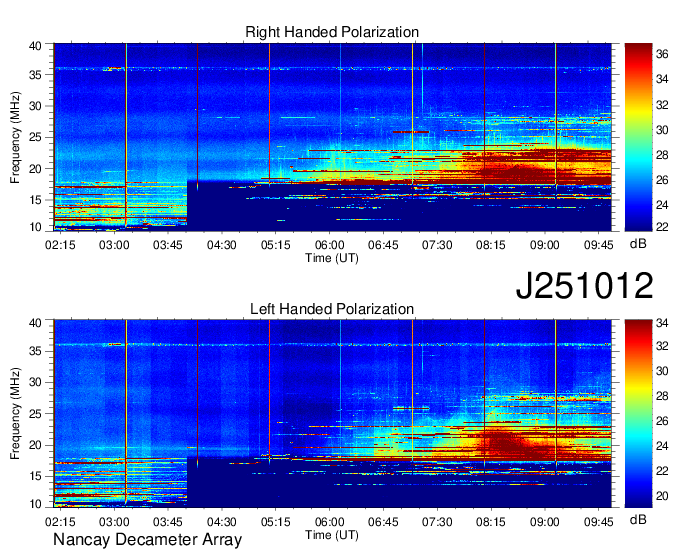The width and height of the screenshot is (680, 552).
Task: Click Frequency (MHz) axis label of Left Handed plot
Action: [16, 413]
